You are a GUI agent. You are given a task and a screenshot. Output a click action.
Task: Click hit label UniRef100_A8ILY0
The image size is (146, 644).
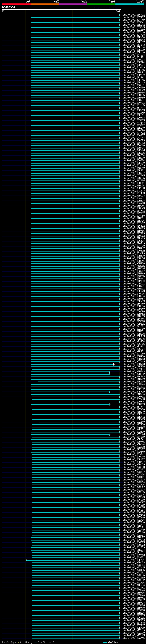(x=134, y=354)
